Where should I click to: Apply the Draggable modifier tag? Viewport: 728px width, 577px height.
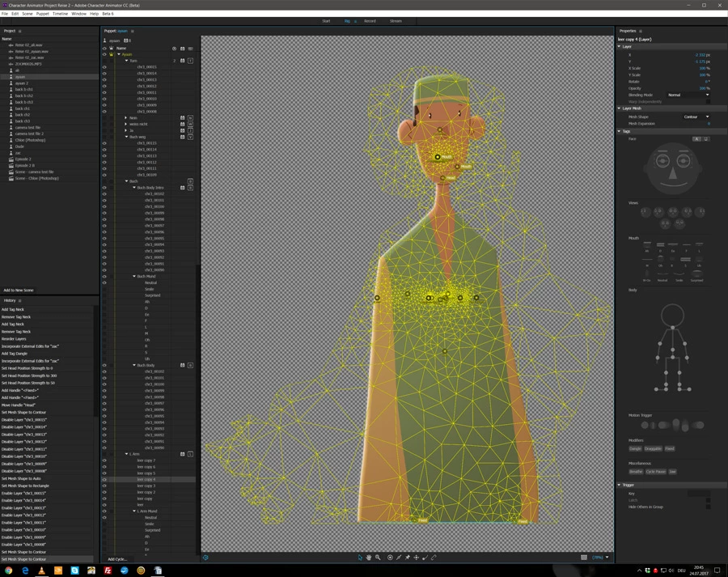pyautogui.click(x=654, y=449)
